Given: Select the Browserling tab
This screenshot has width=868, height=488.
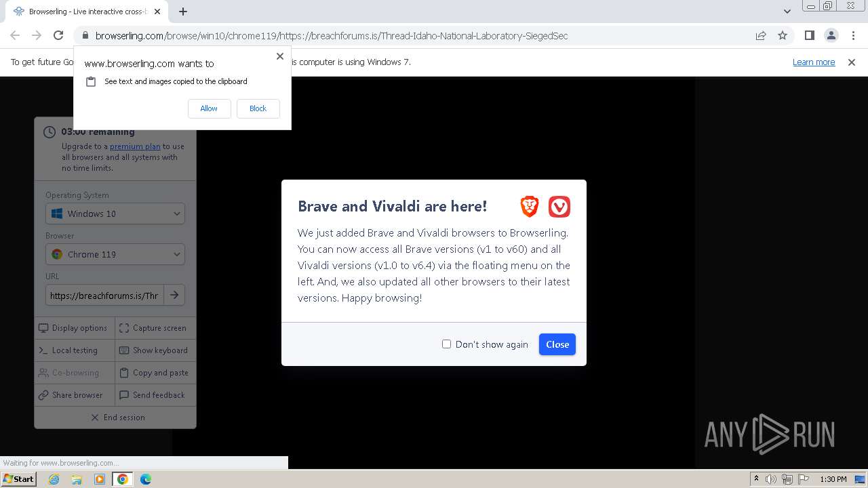Looking at the screenshot, I should 88,12.
